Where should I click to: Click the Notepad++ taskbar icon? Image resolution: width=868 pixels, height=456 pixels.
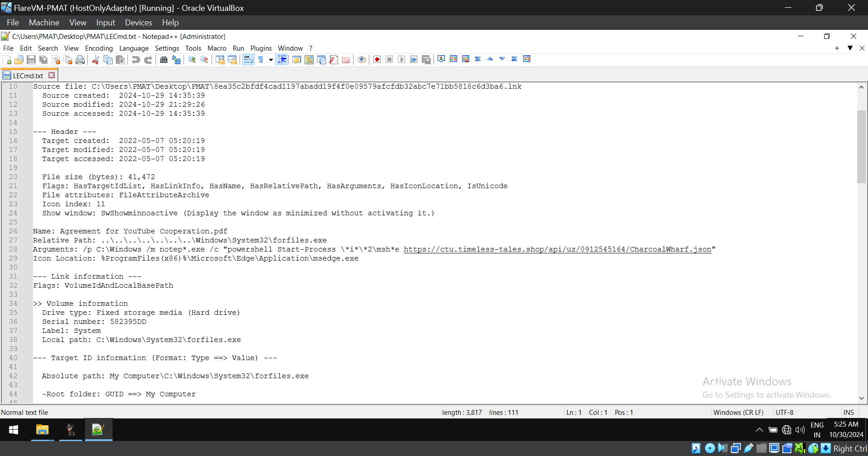pyautogui.click(x=98, y=430)
